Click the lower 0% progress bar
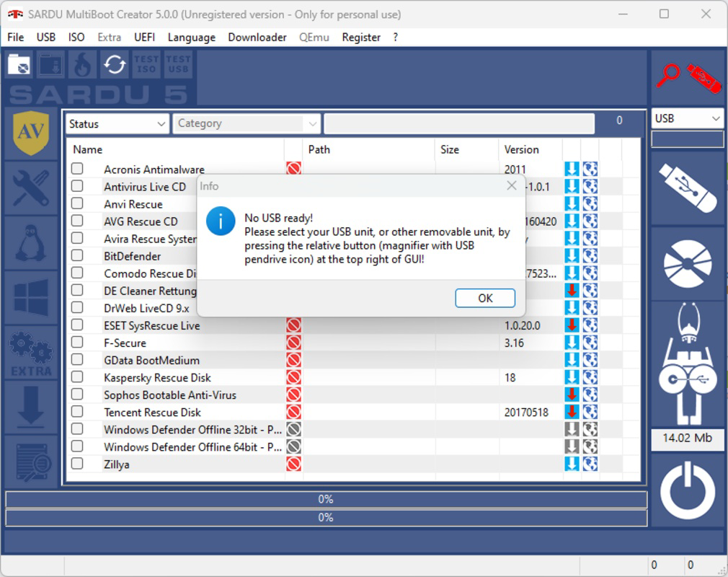Viewport: 728px width, 577px height. click(x=326, y=518)
